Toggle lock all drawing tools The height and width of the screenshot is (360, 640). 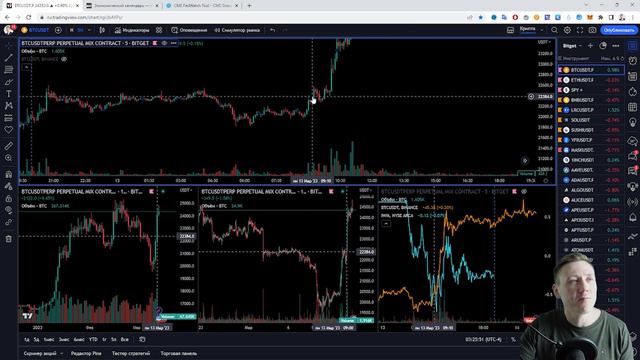click(9, 198)
